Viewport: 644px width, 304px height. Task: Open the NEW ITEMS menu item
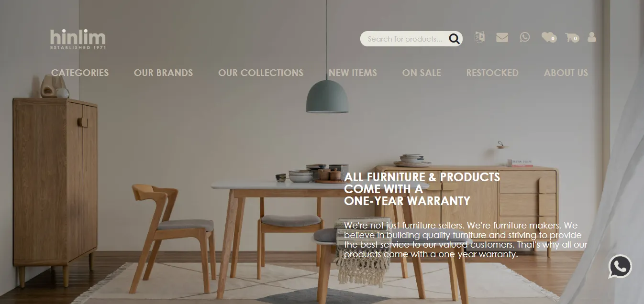(353, 73)
